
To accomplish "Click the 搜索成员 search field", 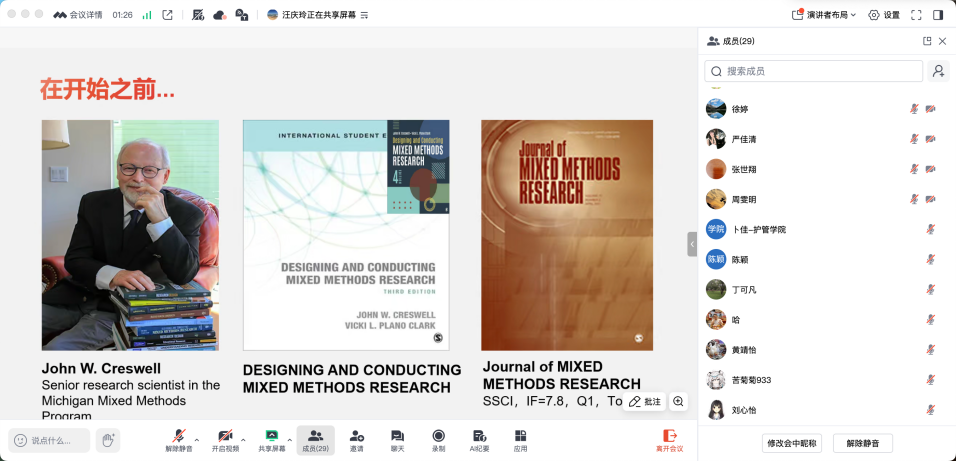I will pyautogui.click(x=813, y=71).
